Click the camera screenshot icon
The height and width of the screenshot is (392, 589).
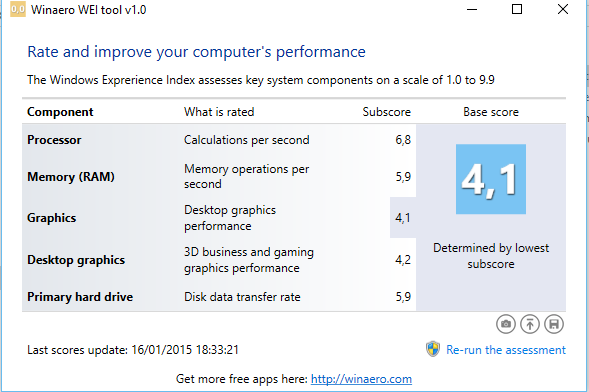point(506,324)
